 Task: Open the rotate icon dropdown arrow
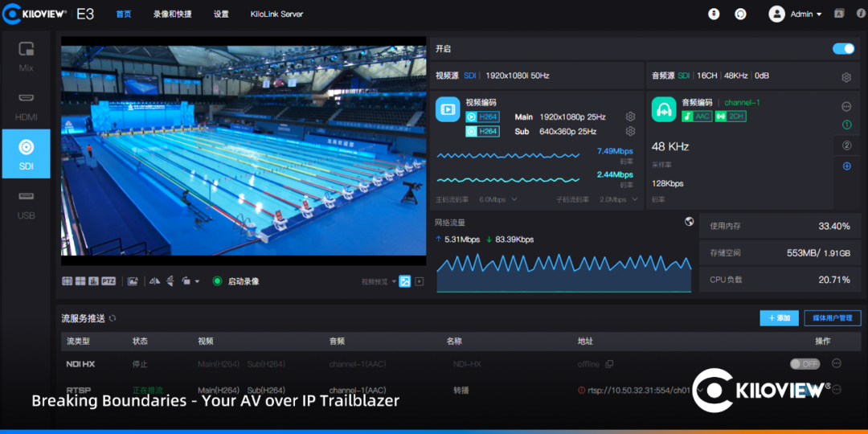198,281
